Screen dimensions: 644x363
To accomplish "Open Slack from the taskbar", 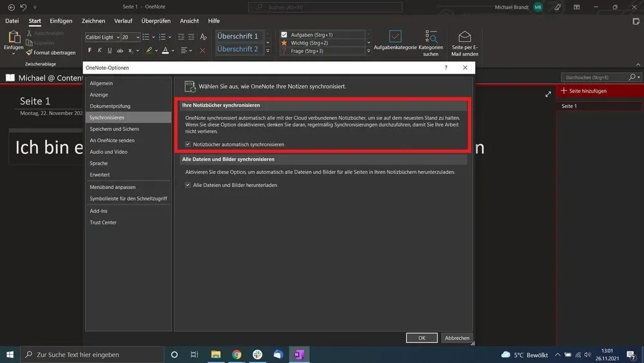I will (258, 355).
